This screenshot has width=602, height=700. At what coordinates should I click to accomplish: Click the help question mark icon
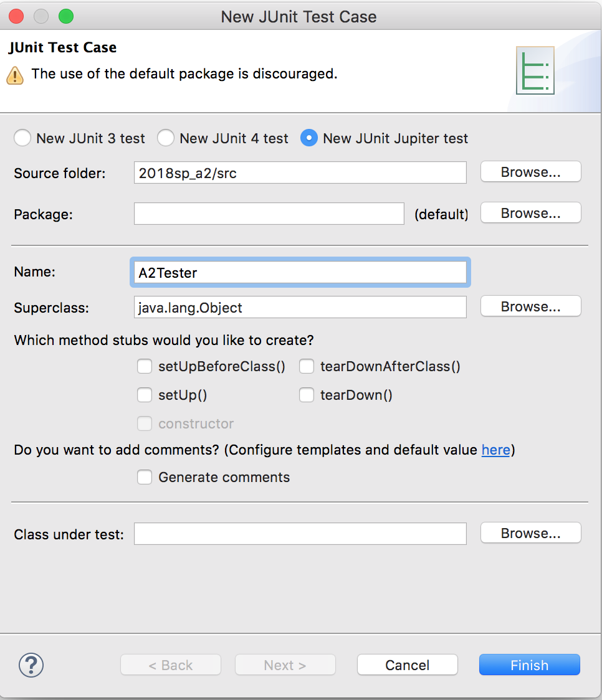(31, 665)
